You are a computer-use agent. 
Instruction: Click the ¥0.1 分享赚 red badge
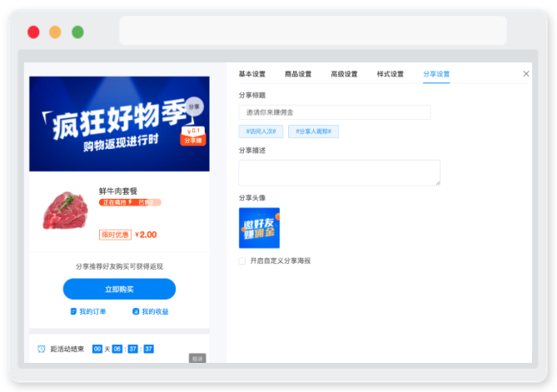click(193, 136)
